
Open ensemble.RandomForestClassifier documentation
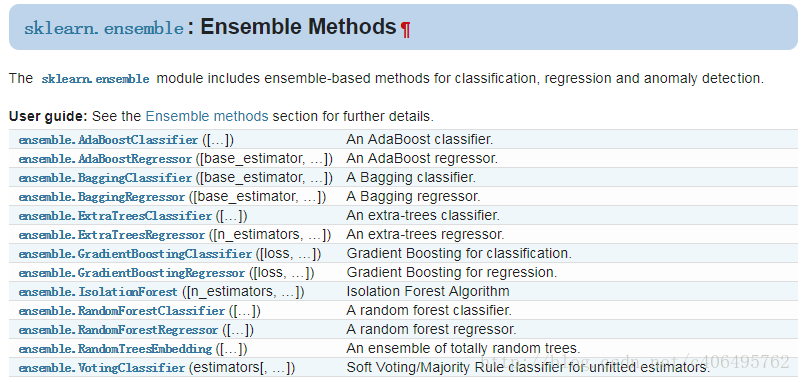point(122,311)
